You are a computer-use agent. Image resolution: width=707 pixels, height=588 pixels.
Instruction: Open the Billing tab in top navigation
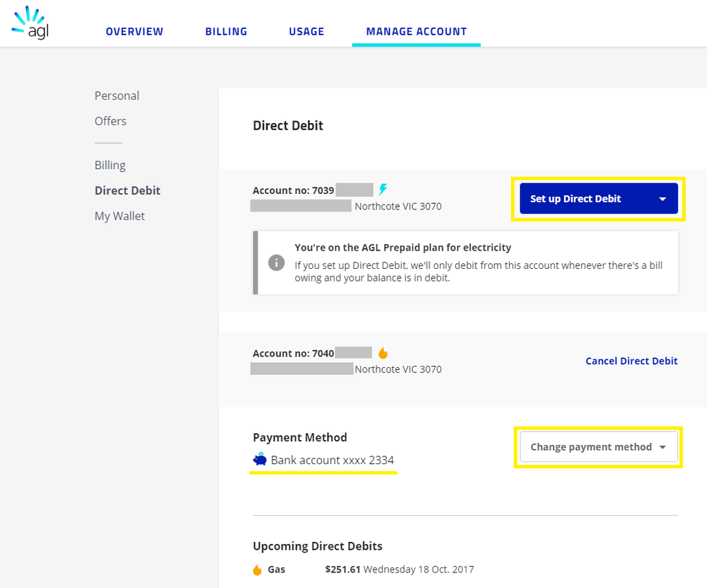(x=226, y=32)
